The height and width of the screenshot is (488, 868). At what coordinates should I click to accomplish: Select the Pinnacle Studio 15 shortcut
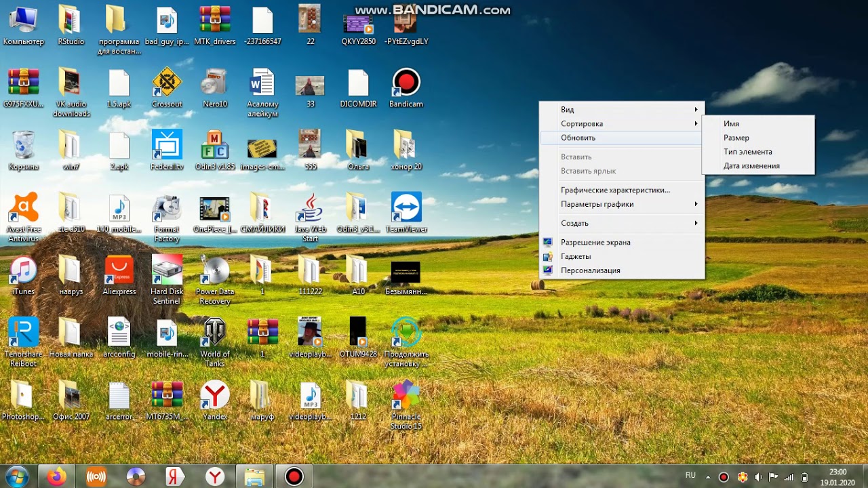tap(406, 405)
